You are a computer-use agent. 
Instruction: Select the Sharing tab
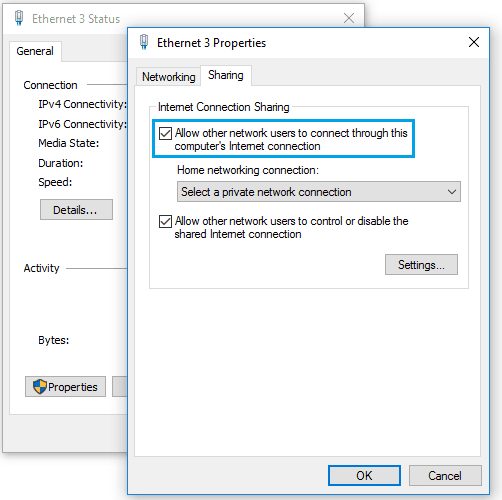226,75
